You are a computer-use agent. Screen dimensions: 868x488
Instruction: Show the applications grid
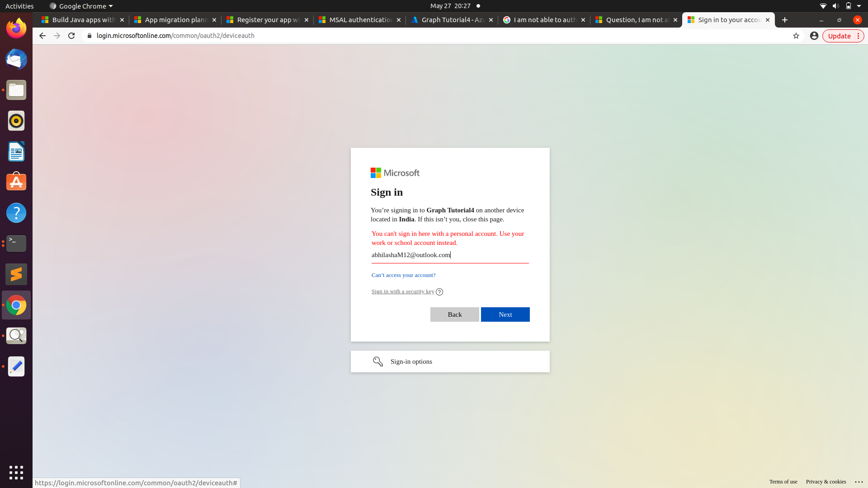coord(16,473)
